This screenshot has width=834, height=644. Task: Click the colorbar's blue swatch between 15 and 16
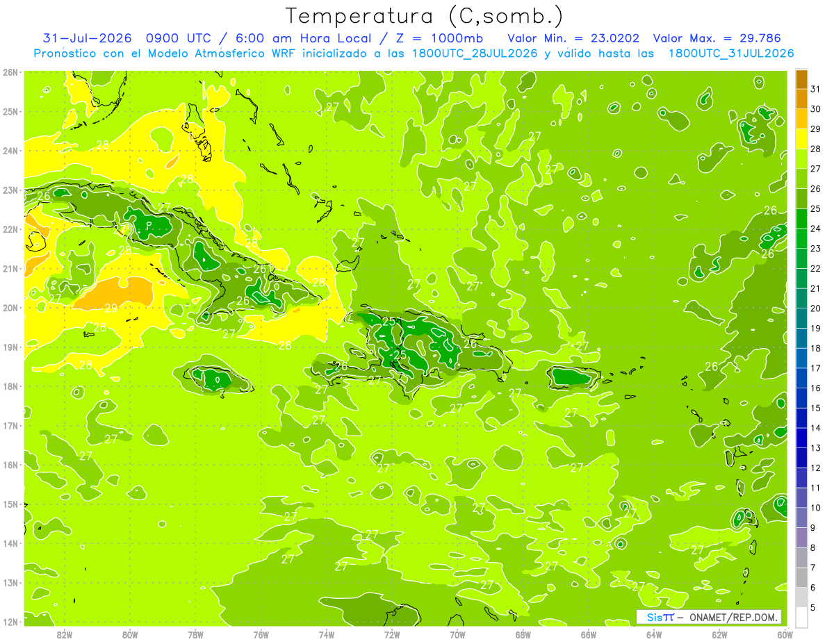coord(801,397)
